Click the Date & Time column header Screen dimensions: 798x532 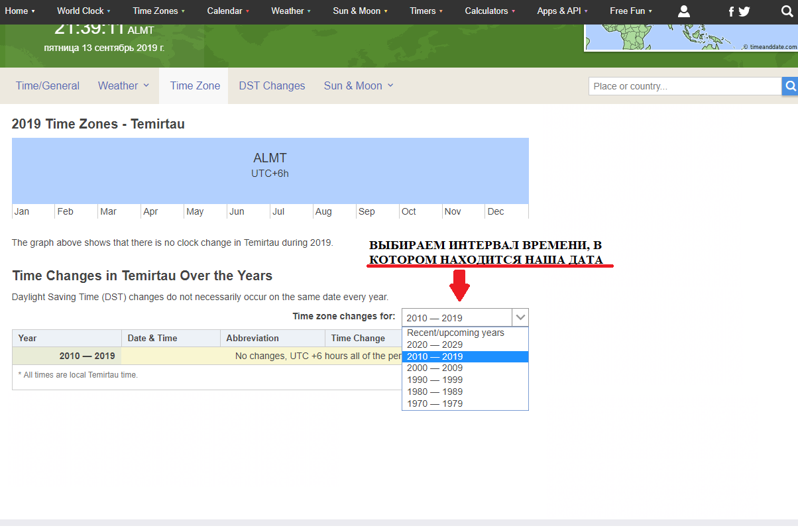[171, 338]
